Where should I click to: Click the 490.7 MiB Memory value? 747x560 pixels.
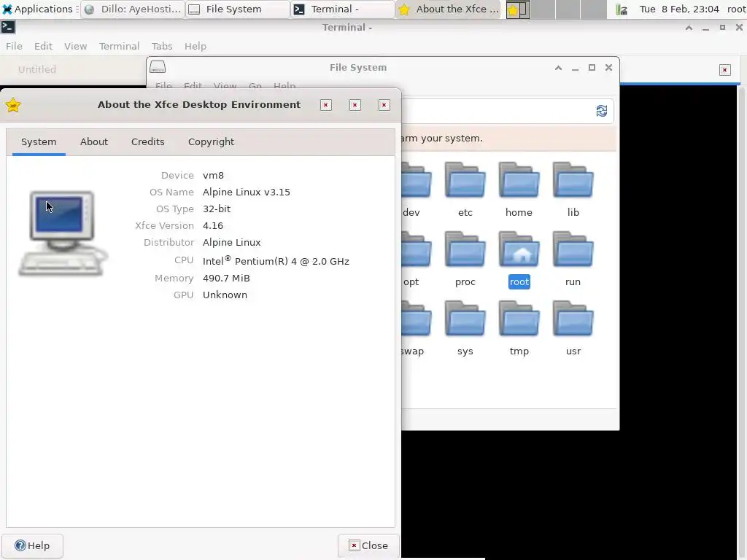pyautogui.click(x=226, y=278)
